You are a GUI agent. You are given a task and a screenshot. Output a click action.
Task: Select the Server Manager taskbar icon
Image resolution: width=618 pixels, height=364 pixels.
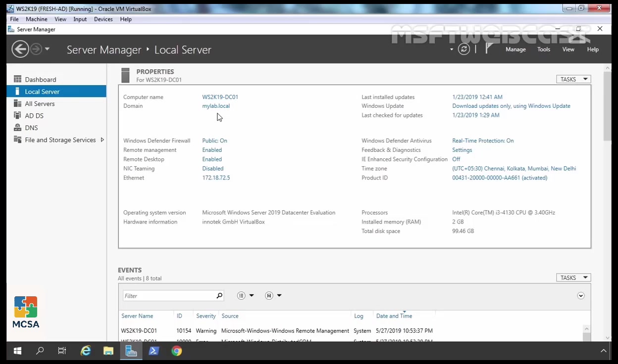click(x=131, y=351)
